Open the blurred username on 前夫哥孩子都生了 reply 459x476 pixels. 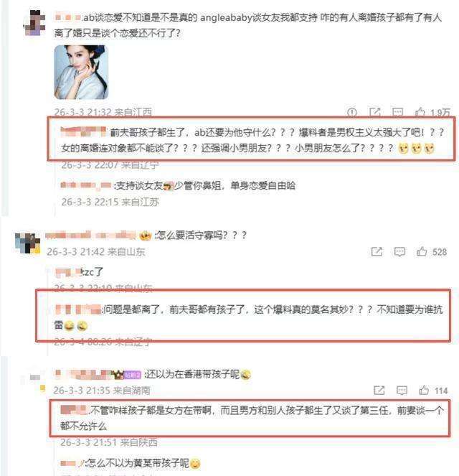click(83, 132)
